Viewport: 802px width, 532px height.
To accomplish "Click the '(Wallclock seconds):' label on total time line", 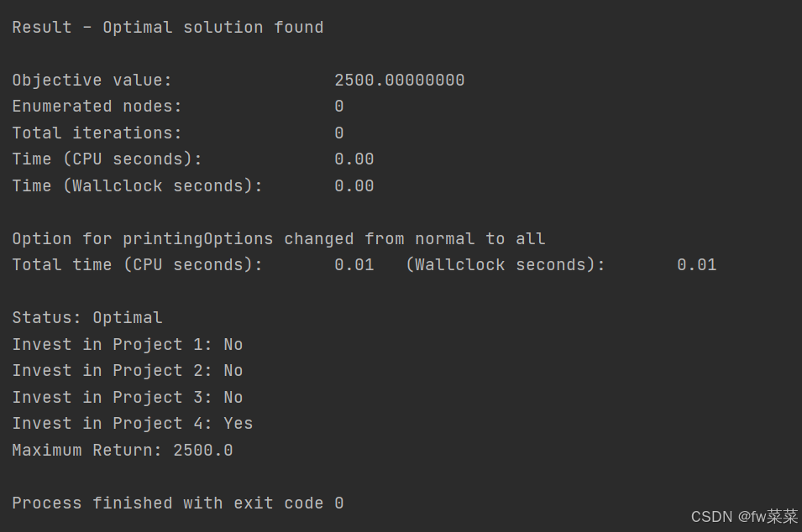I will pyautogui.click(x=506, y=265).
